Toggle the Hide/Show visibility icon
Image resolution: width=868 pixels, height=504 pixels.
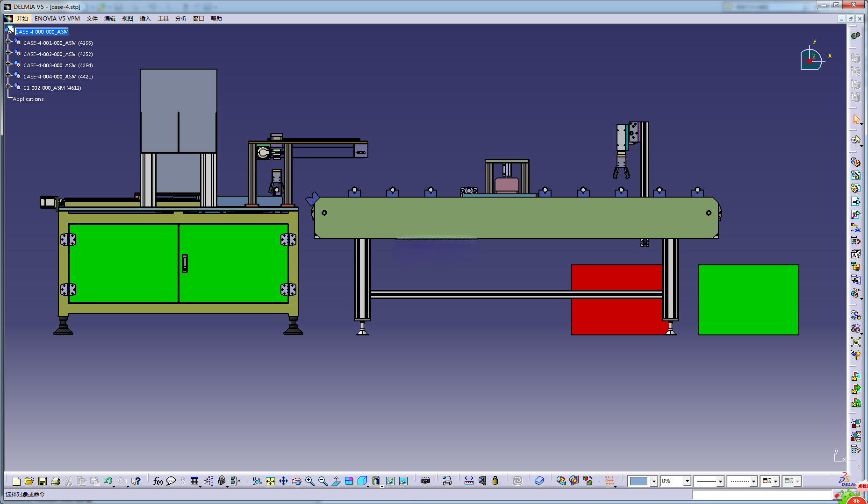coord(390,481)
